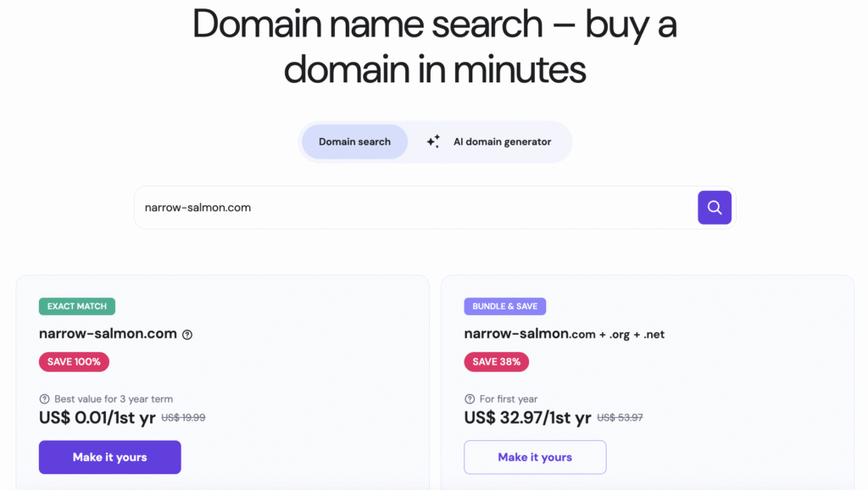Click the question mark near 'For first year'
This screenshot has width=868, height=490.
[x=469, y=398]
